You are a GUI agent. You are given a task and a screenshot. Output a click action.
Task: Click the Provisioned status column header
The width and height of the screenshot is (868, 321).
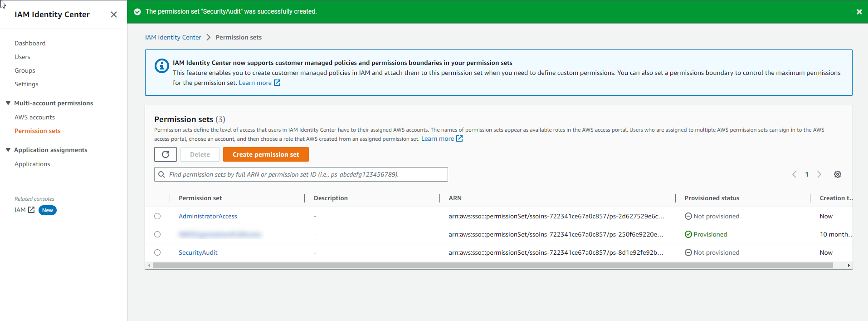coord(712,198)
